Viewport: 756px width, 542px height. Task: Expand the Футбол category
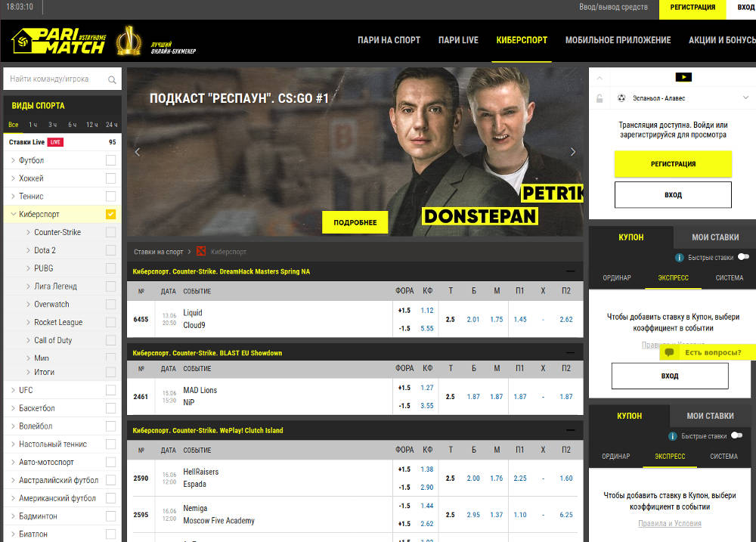[x=13, y=160]
